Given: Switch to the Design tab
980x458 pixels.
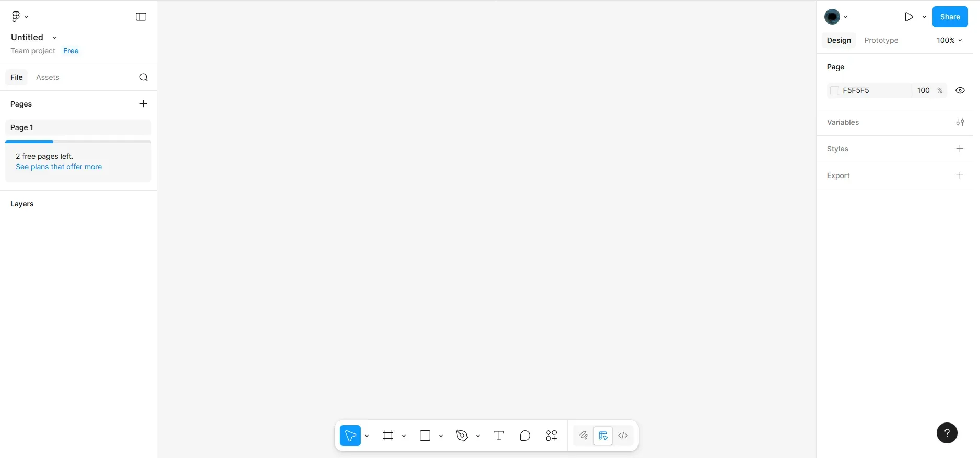Looking at the screenshot, I should pyautogui.click(x=839, y=40).
